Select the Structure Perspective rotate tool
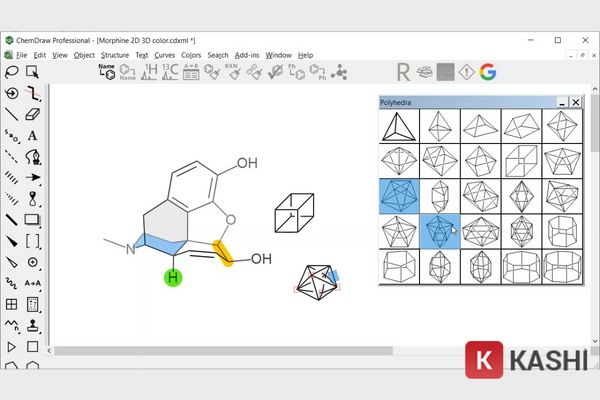The image size is (600, 400). click(x=11, y=93)
